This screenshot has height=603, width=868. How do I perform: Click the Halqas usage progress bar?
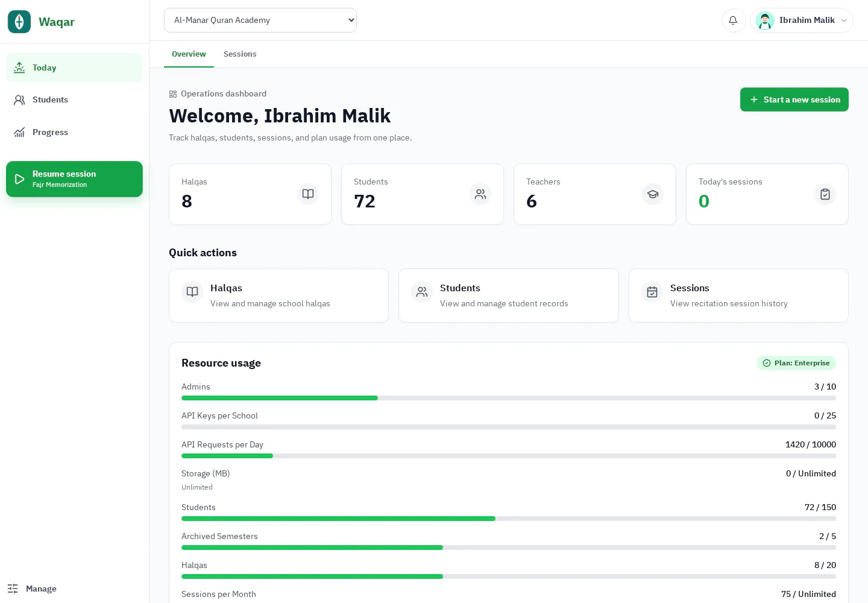click(x=509, y=576)
